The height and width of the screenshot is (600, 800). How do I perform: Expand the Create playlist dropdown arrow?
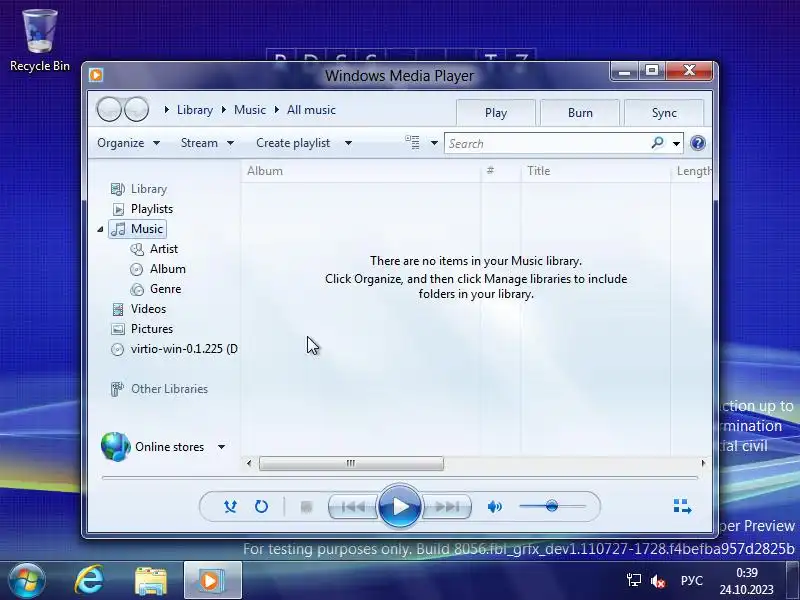[x=348, y=143]
